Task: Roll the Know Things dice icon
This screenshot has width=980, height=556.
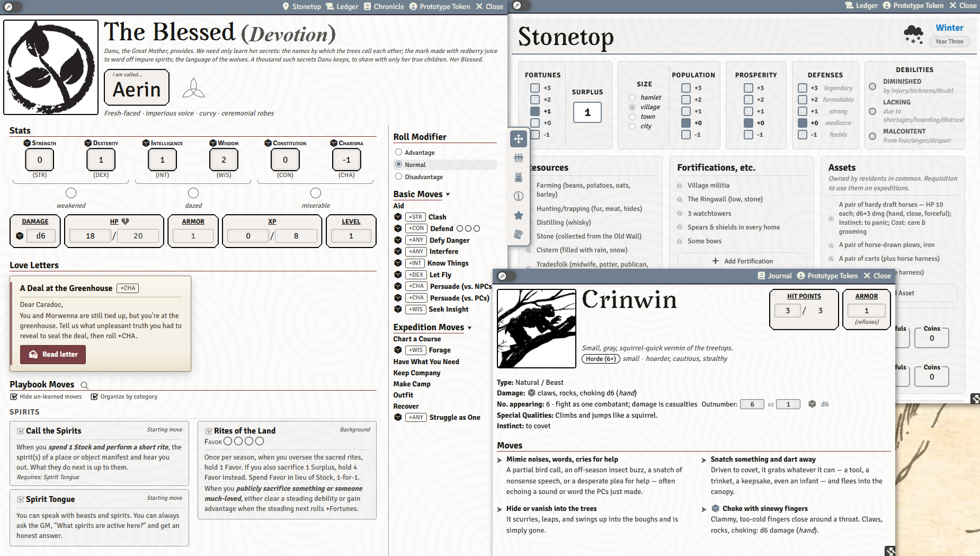Action: [x=398, y=263]
